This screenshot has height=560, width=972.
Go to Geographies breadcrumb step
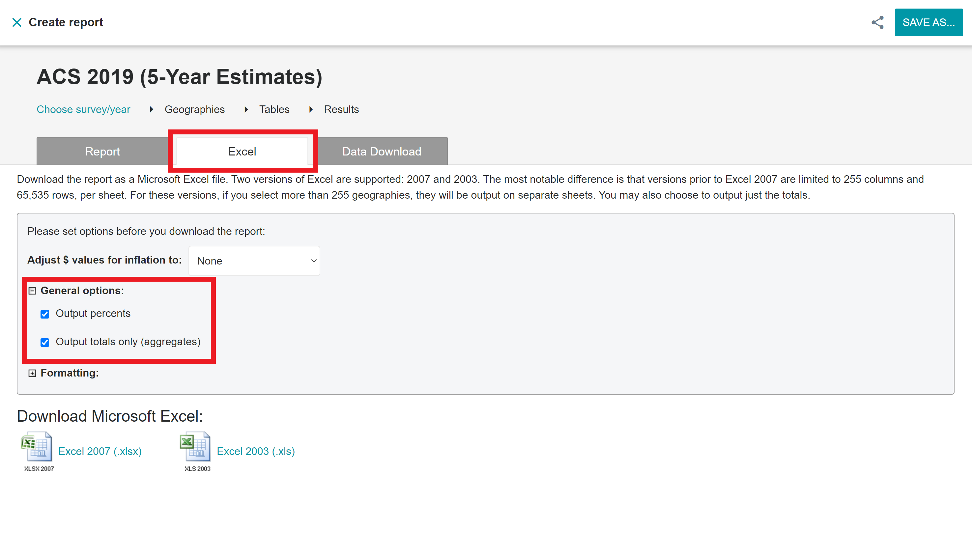click(195, 110)
